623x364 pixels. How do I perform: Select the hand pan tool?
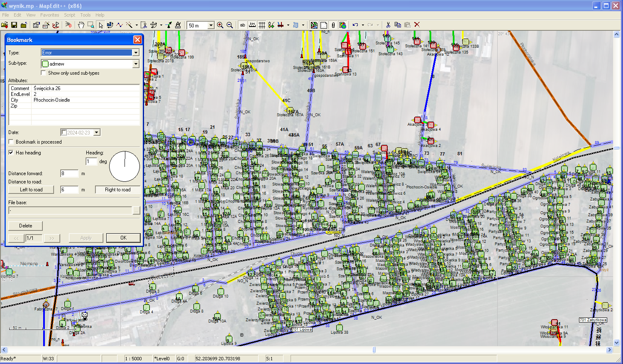pos(81,25)
